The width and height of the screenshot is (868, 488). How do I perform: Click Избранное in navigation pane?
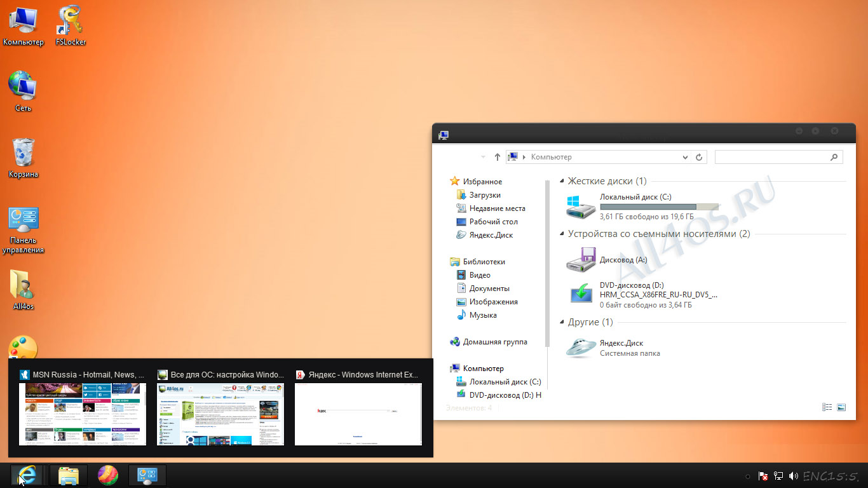(x=482, y=182)
